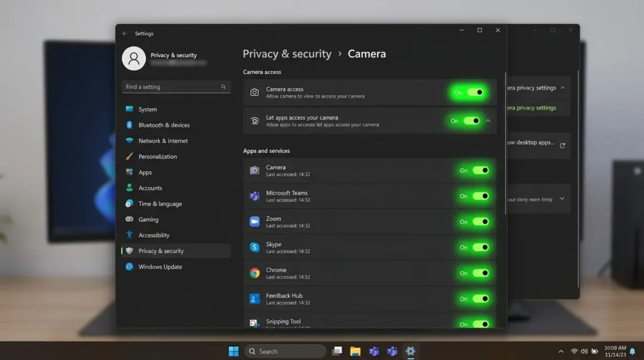644x360 pixels.
Task: Click the Find a setting search field
Action: click(x=176, y=87)
